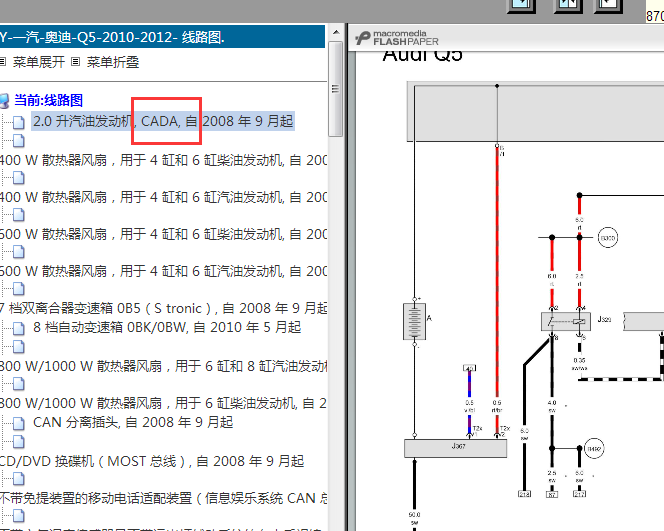Click the circled B303 connection marker
664x531 pixels.
tap(608, 238)
